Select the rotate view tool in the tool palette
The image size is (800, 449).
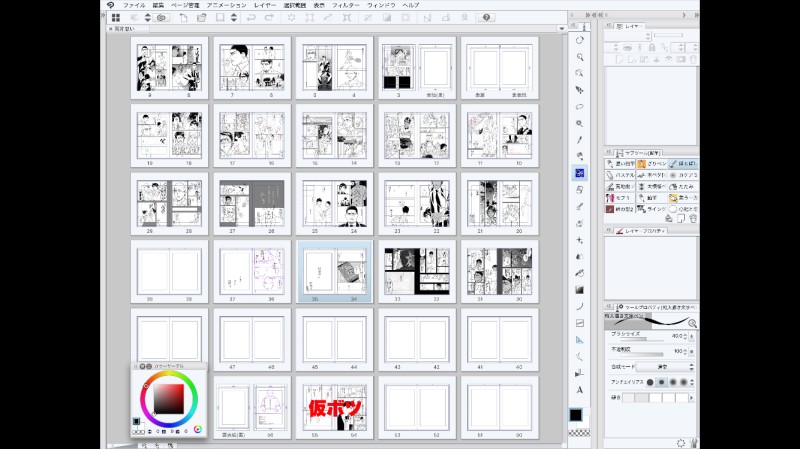[x=580, y=40]
